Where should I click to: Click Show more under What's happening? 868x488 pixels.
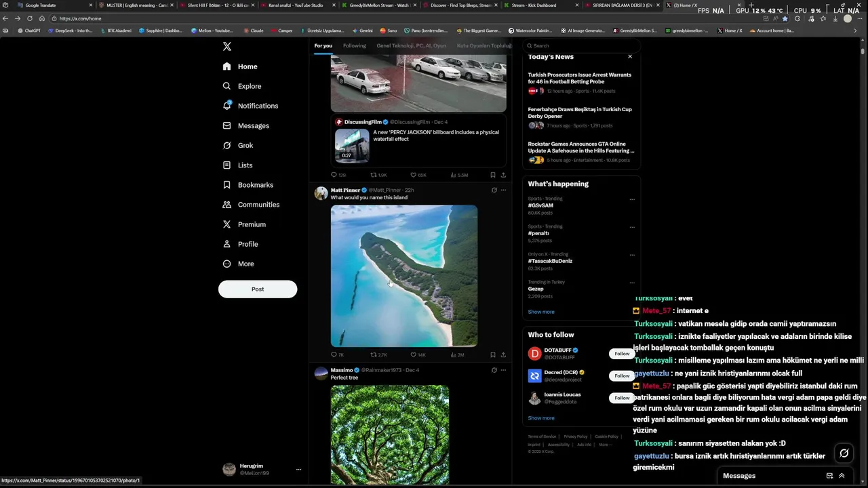[541, 312]
